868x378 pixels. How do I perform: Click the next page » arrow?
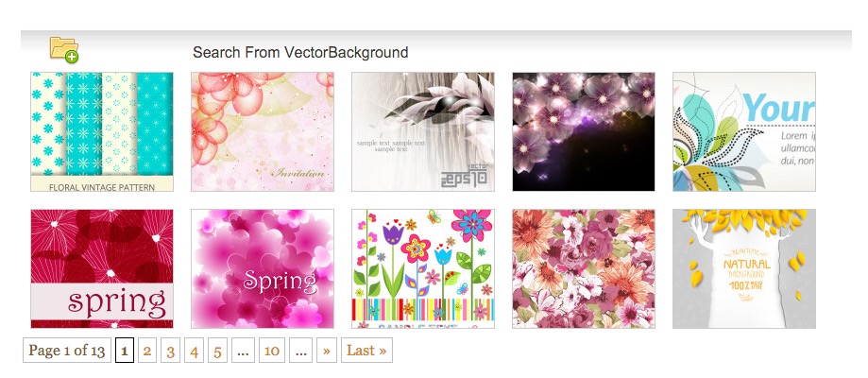327,351
